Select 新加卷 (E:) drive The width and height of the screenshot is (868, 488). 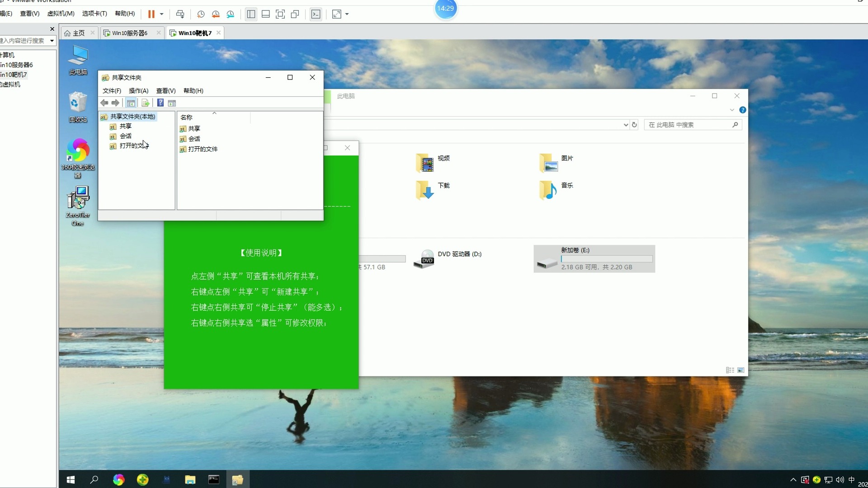pos(594,258)
